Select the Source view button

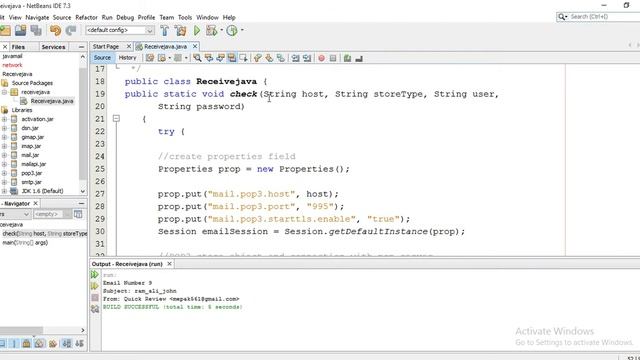[102, 58]
